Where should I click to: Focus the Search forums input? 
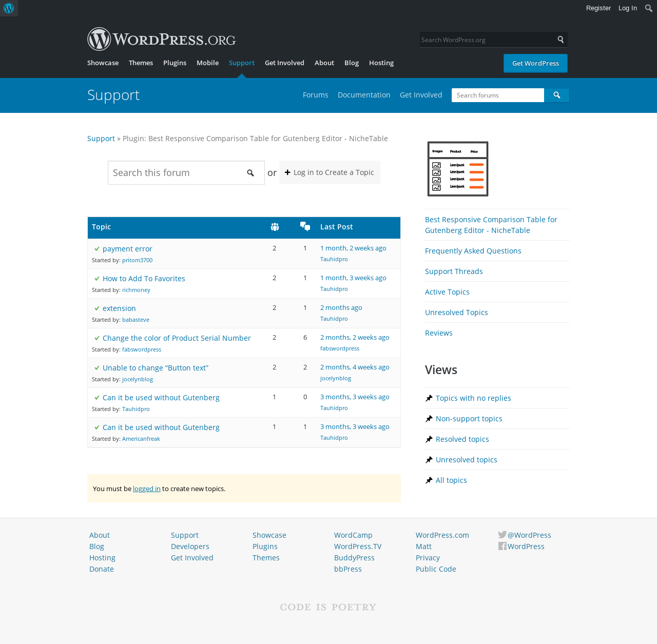498,95
